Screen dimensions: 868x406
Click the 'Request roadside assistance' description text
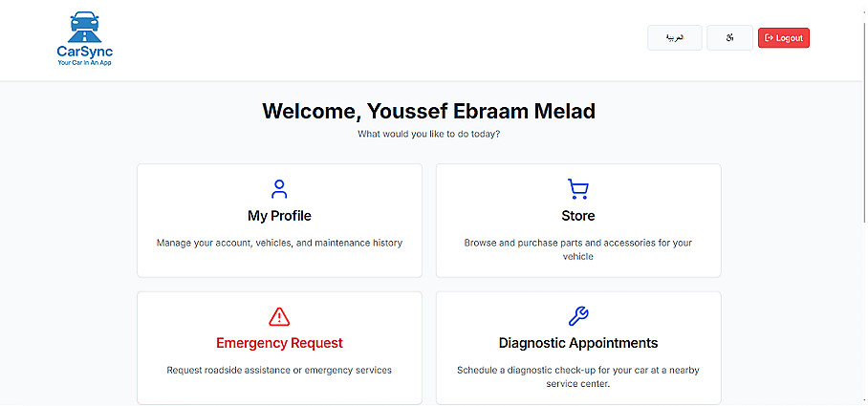pyautogui.click(x=279, y=370)
